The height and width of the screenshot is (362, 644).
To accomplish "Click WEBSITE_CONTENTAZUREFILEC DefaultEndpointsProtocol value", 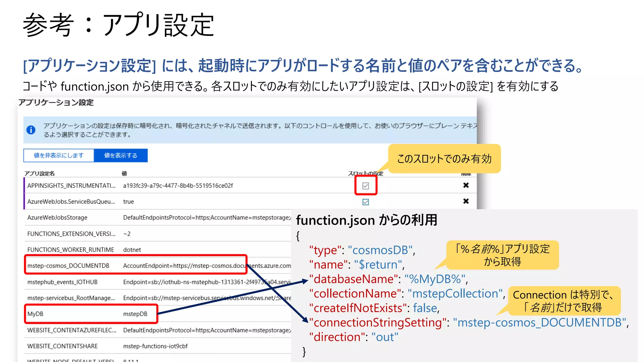I will pyautogui.click(x=207, y=330).
